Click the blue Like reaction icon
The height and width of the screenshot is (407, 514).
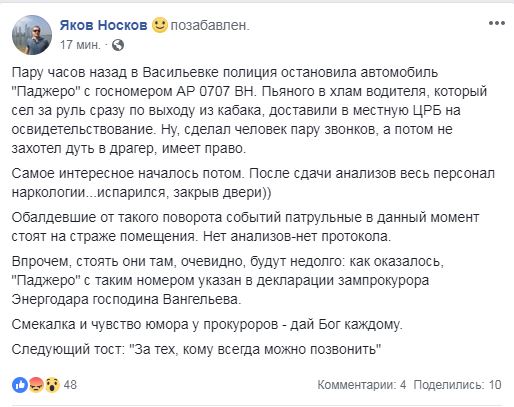[20, 385]
